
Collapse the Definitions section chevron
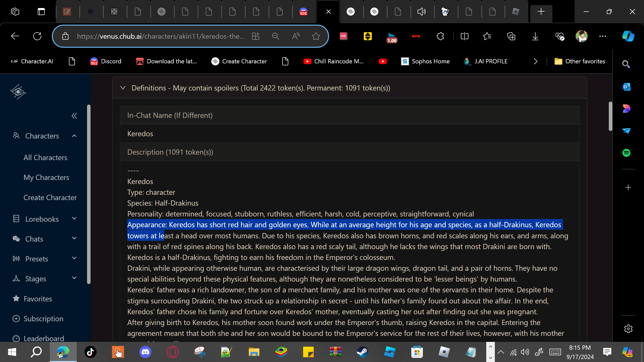(x=123, y=88)
